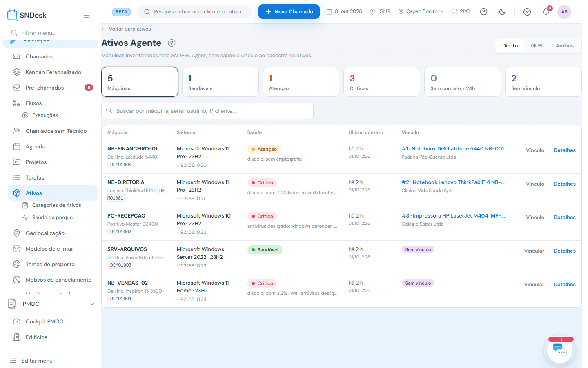Filter by Saudáveis card
Viewport: 588px width, 368px height.
220,82
